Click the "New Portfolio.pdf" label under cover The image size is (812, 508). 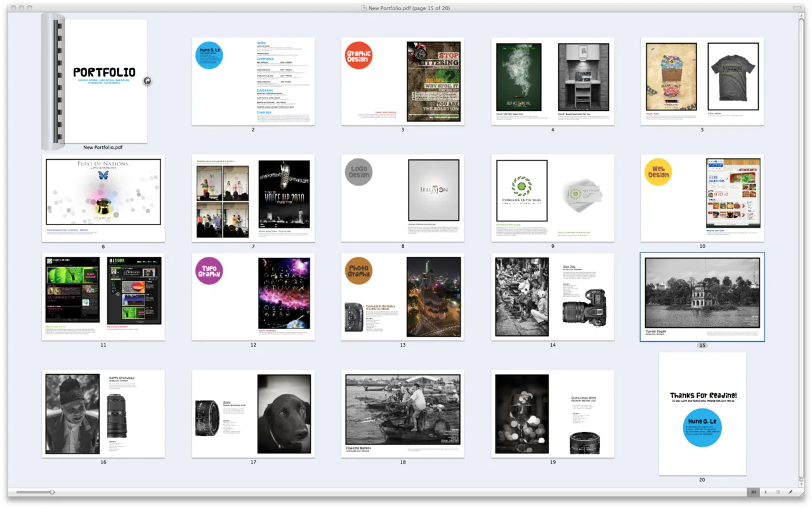click(x=103, y=147)
